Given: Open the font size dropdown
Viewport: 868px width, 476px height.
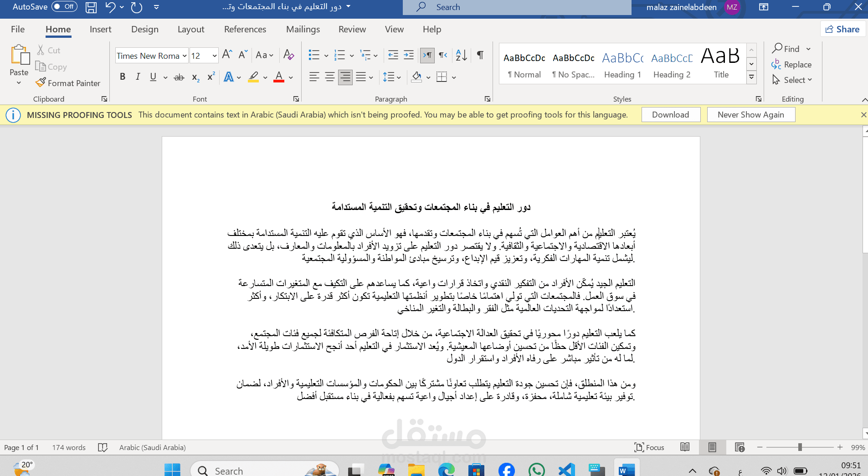Looking at the screenshot, I should pyautogui.click(x=215, y=56).
